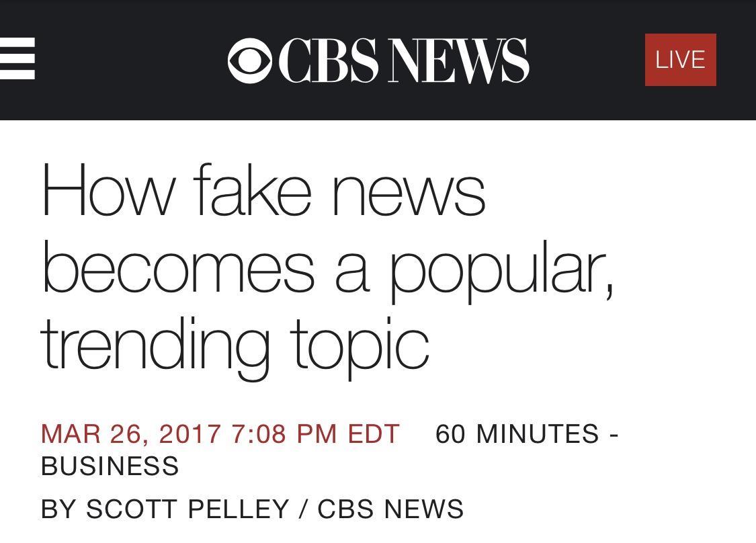Open the 60 MINUTES section link

click(517, 434)
